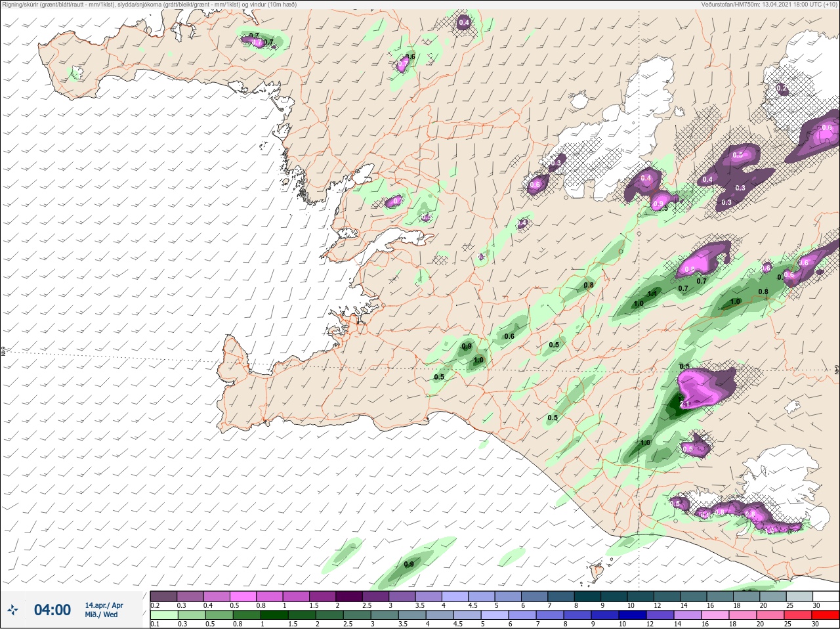Click the four-point star icon beside 04:00

point(12,610)
